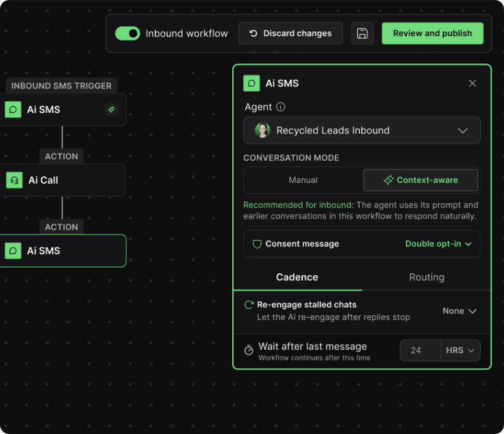This screenshot has height=434, width=504.
Task: Select the highlighted bottom Ai SMS action node
Action: click(x=62, y=251)
